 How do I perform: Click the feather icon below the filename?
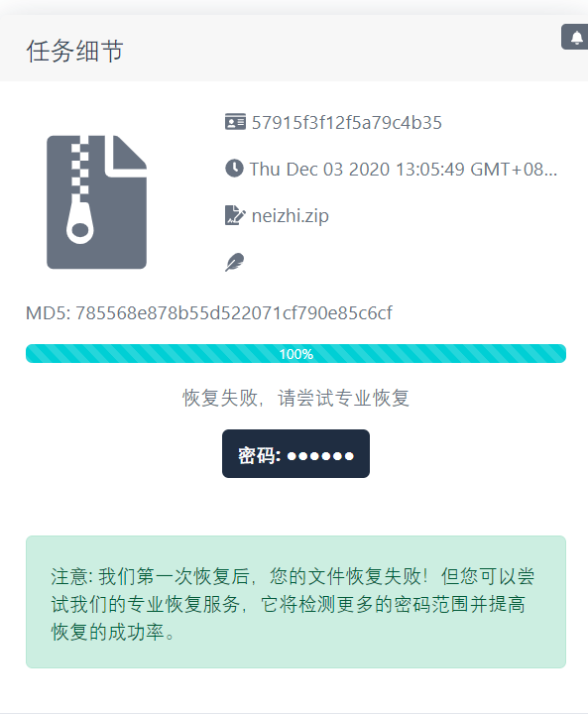click(x=234, y=262)
